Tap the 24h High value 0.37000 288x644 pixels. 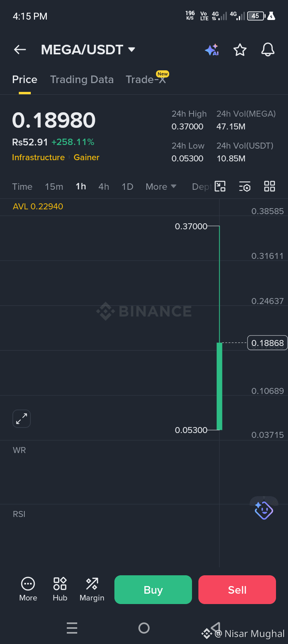click(x=188, y=127)
